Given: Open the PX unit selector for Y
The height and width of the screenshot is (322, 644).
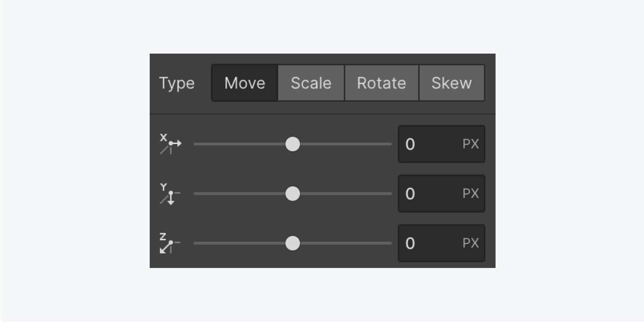Looking at the screenshot, I should (471, 194).
